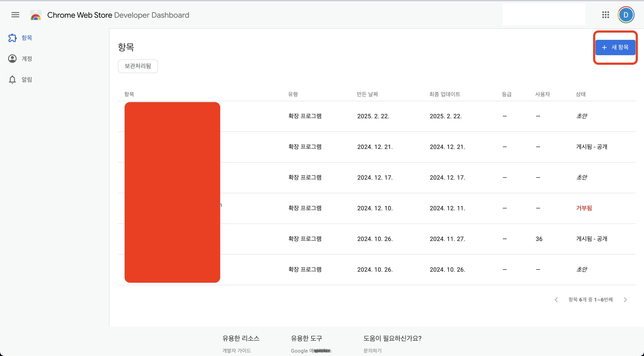Click the 새 항목 button
This screenshot has height=356, width=644.
[615, 47]
